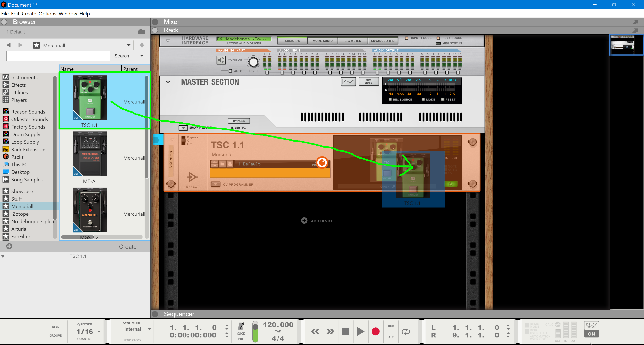Click the stop transport button

pyautogui.click(x=345, y=332)
